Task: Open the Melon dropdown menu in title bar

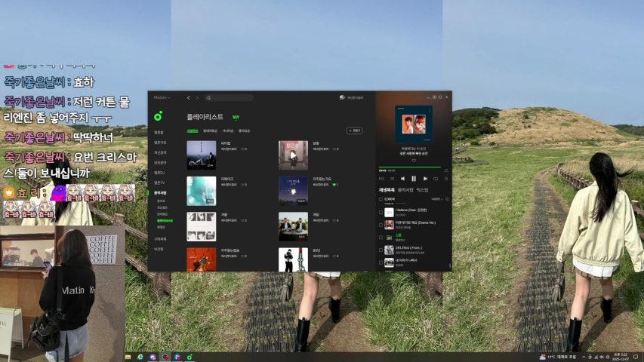Action: [162, 98]
